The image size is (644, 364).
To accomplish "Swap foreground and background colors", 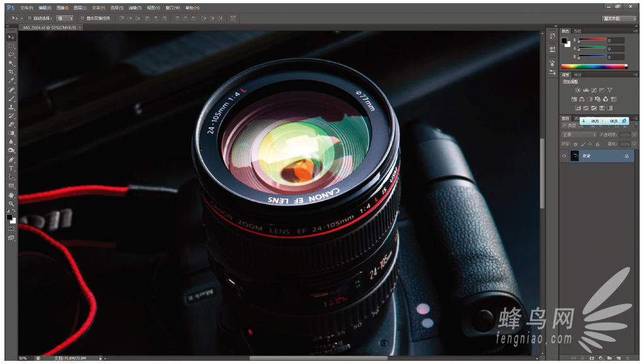I will click(x=14, y=211).
